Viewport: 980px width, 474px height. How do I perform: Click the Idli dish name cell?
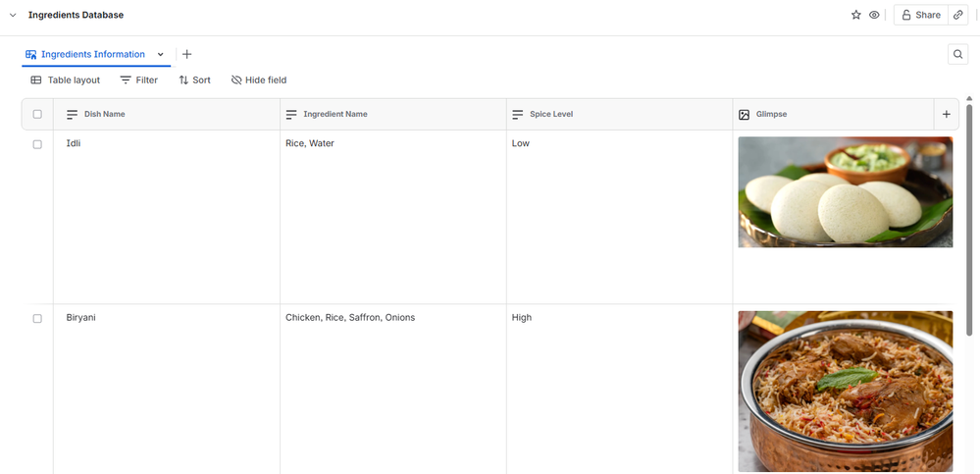166,217
